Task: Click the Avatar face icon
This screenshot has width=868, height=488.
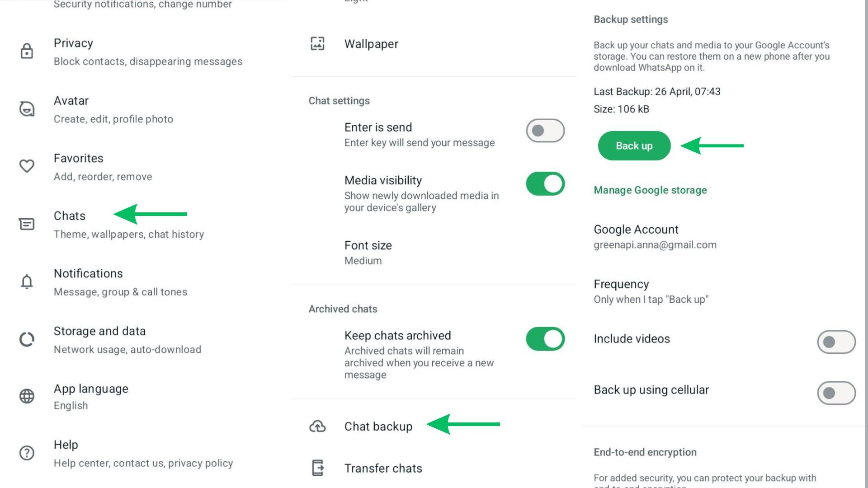Action: 27,109
